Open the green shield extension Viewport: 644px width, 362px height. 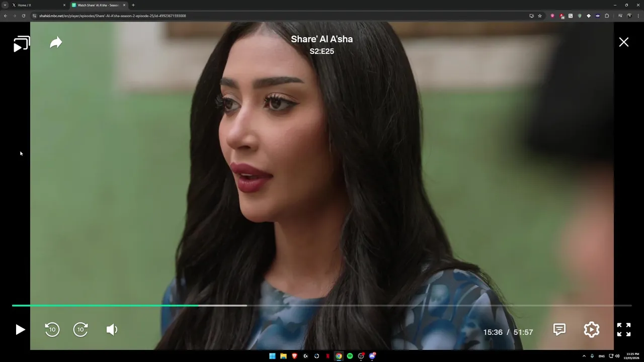click(580, 16)
